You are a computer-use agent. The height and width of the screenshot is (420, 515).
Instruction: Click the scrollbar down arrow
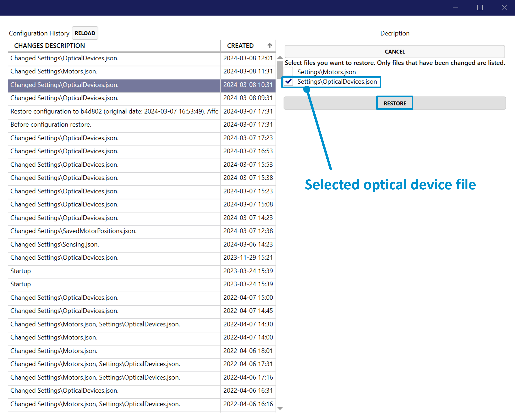(x=280, y=408)
